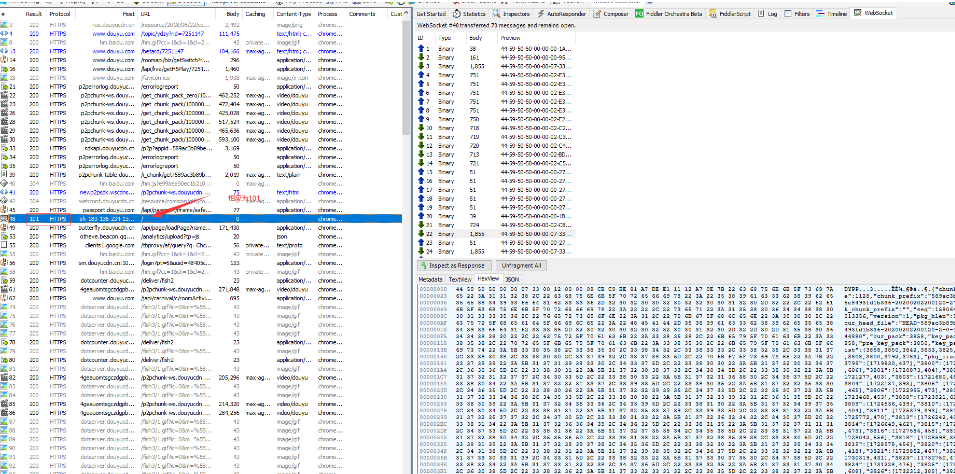Screen dimensions: 955x474
Task: Click WebSocket icon of session 48
Action: coord(5,218)
